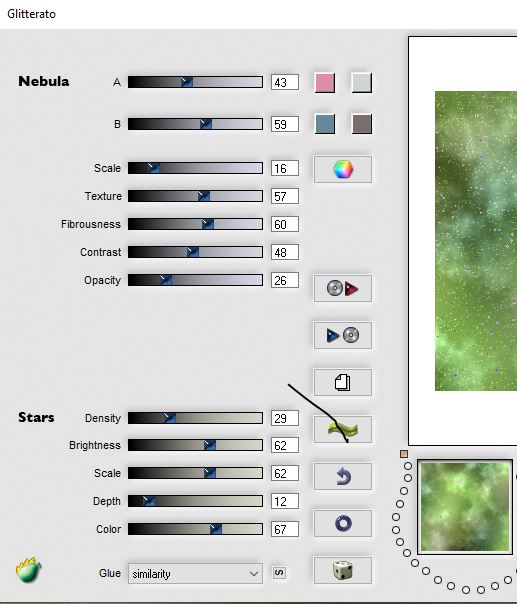The width and height of the screenshot is (517, 604).
Task: Click the pink Nebula A color swatch
Action: tap(324, 82)
